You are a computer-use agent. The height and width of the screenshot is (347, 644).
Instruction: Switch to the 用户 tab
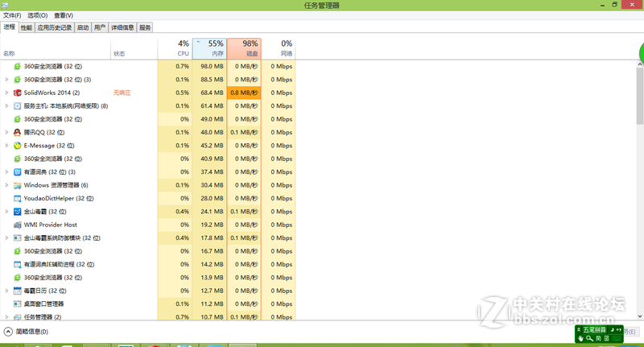pos(100,27)
